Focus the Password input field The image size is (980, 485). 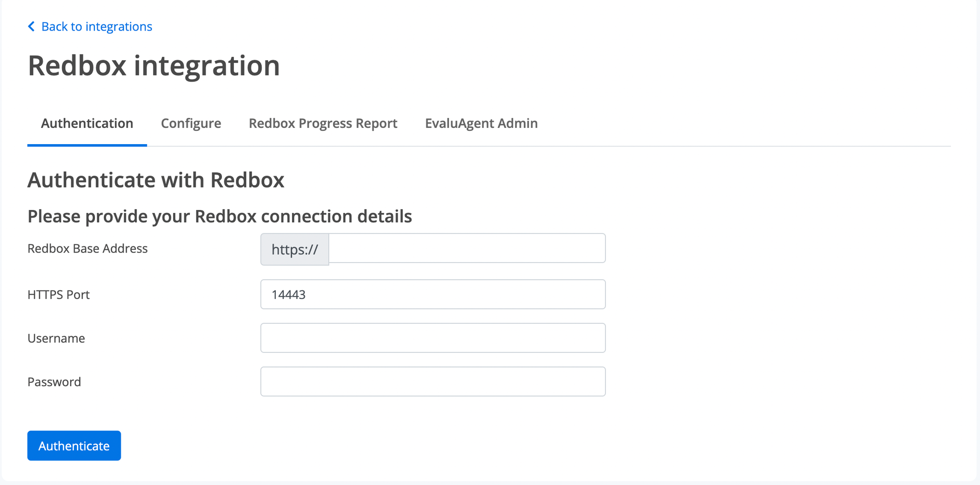click(x=433, y=381)
